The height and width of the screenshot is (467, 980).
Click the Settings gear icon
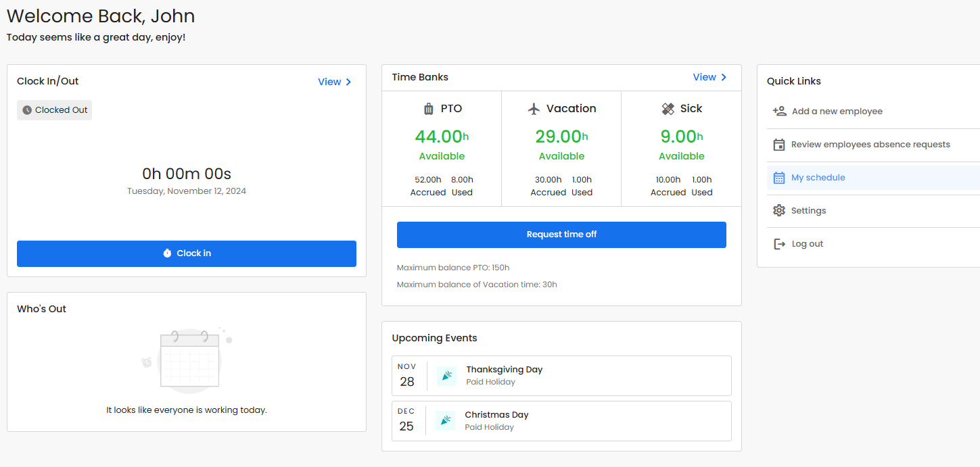pyautogui.click(x=779, y=211)
